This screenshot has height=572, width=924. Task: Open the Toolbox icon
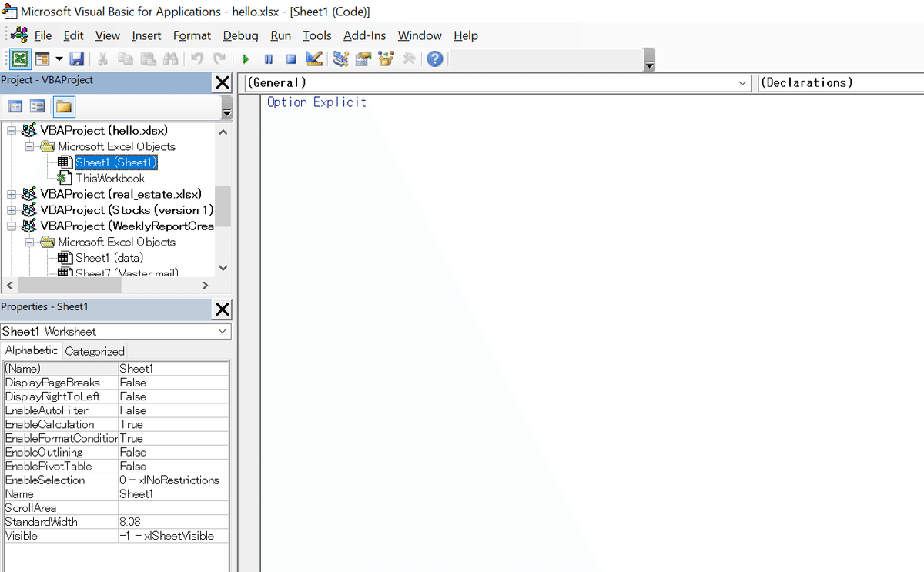click(x=409, y=59)
